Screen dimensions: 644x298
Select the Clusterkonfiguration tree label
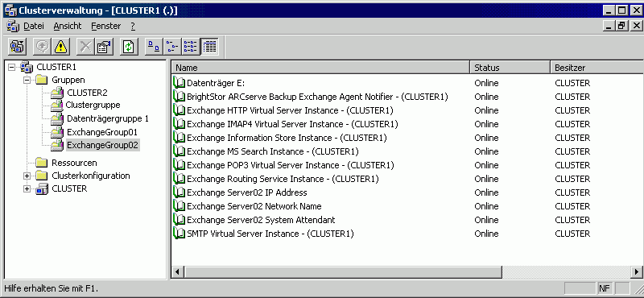coord(91,176)
